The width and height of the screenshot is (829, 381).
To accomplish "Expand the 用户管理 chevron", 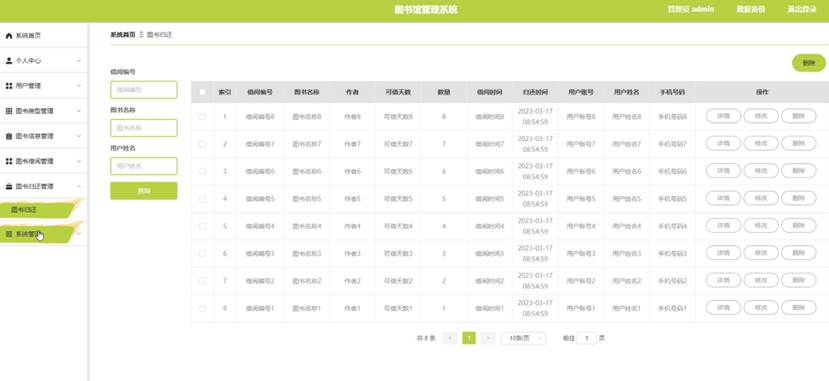I will 79,86.
